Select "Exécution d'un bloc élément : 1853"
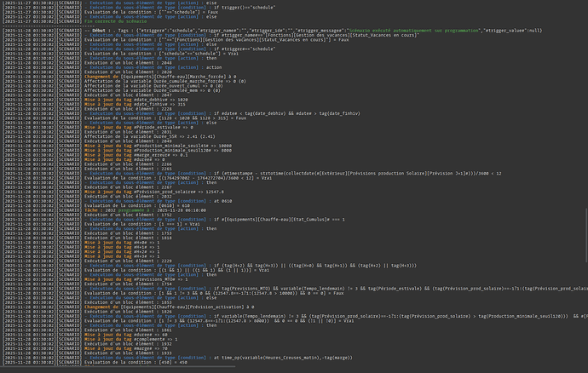588x373 pixels. point(128,302)
